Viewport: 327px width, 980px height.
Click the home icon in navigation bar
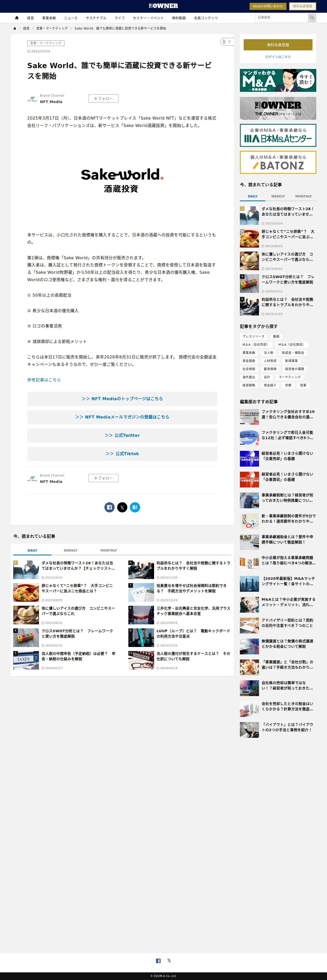point(17,18)
